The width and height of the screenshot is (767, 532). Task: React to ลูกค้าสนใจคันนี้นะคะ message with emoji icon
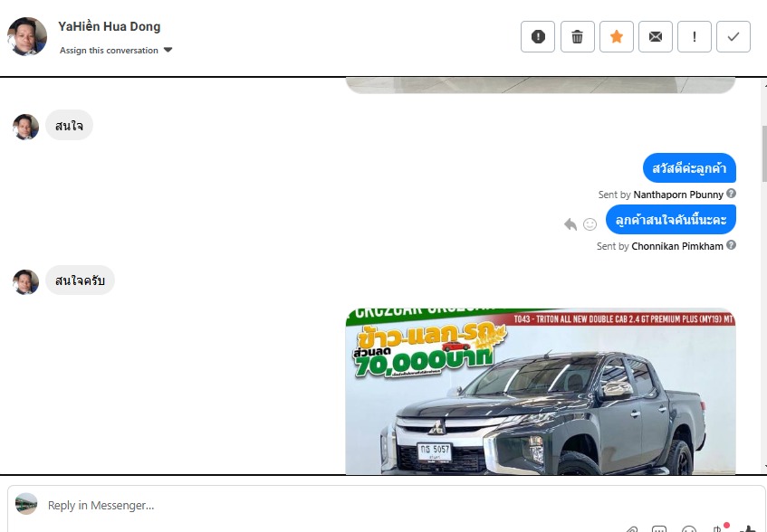(590, 224)
